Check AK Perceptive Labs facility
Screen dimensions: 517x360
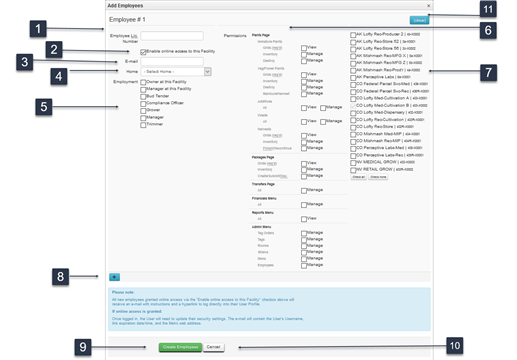pos(353,78)
